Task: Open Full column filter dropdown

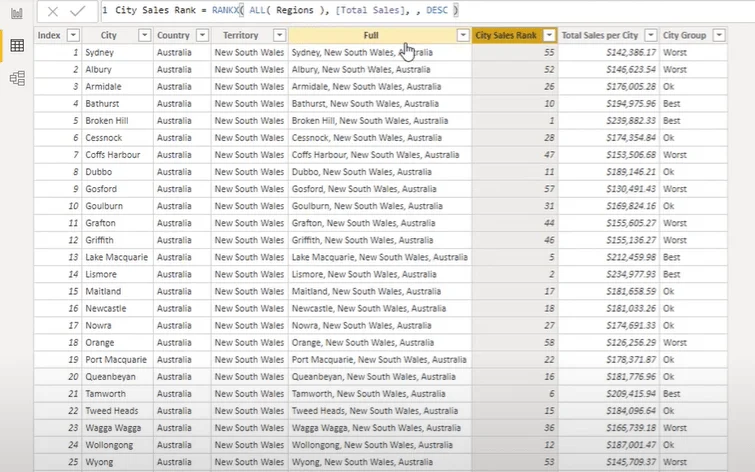Action: point(463,35)
